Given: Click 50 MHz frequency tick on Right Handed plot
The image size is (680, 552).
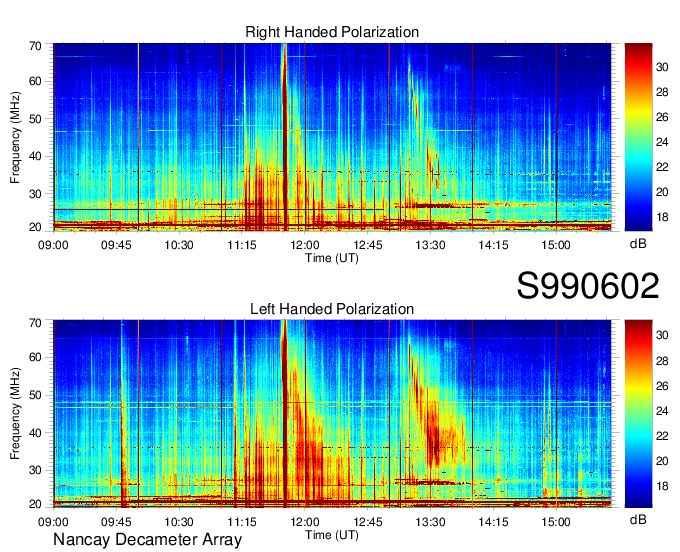Looking at the screenshot, I should click(x=36, y=119).
